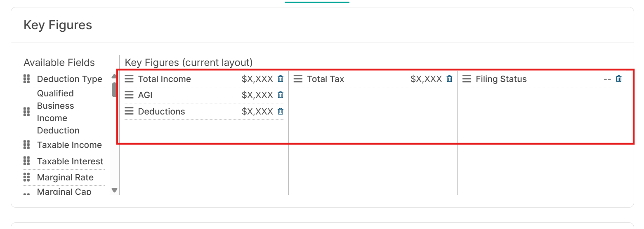Click the Filing Status -- placeholder value
The image size is (644, 229).
[607, 79]
